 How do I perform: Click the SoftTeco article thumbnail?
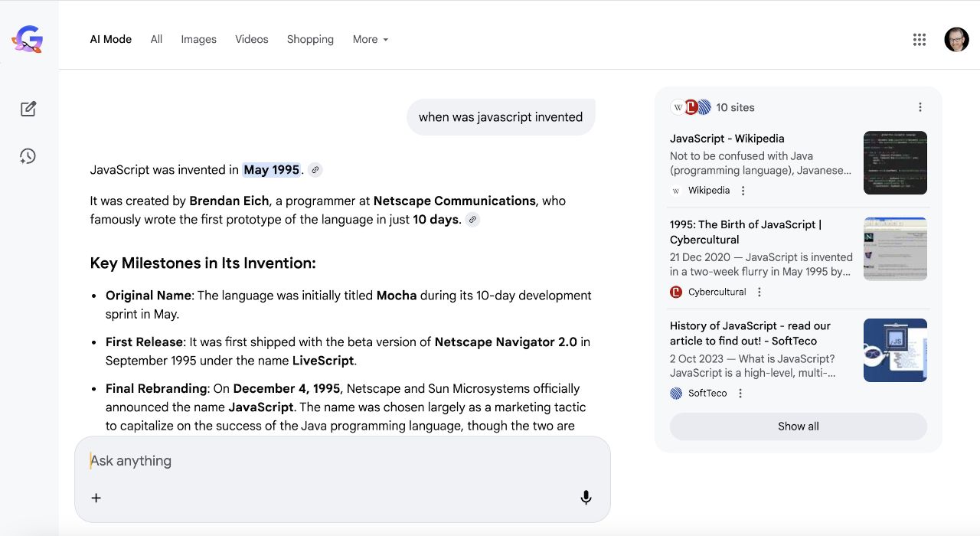click(x=895, y=350)
